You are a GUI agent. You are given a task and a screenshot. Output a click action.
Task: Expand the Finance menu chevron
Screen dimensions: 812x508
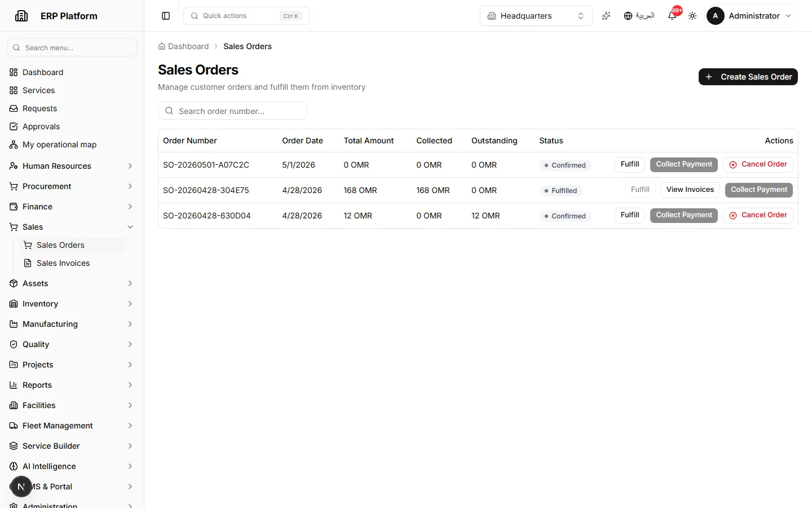(x=130, y=207)
